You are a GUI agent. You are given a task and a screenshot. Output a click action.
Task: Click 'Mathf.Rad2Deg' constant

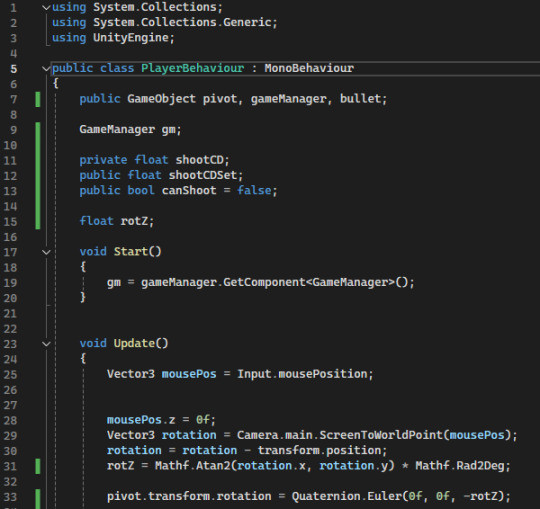[460, 466]
